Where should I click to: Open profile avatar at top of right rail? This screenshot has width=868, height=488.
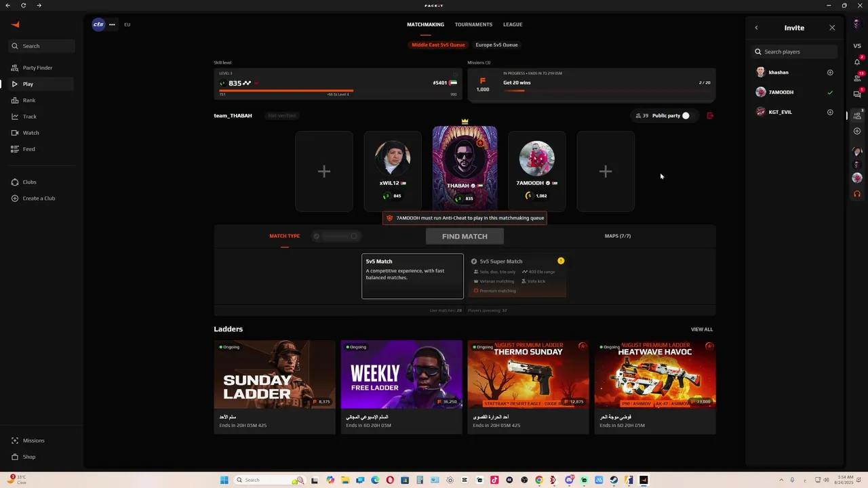(857, 24)
